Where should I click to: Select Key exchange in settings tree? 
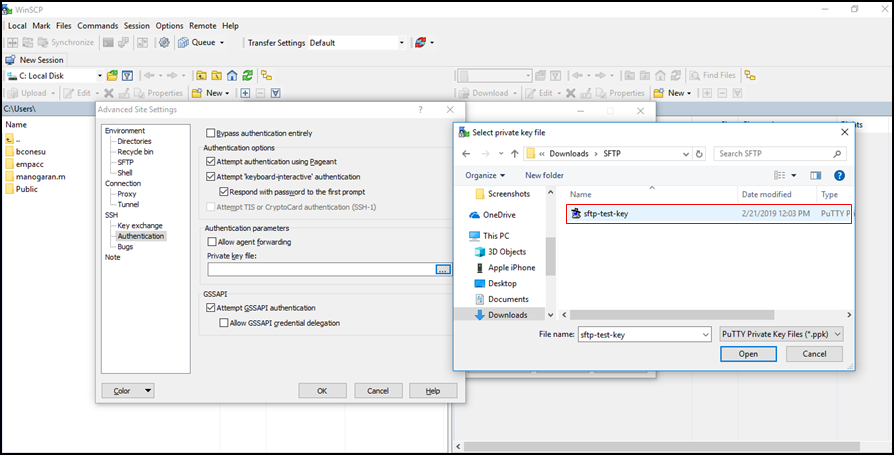[140, 225]
